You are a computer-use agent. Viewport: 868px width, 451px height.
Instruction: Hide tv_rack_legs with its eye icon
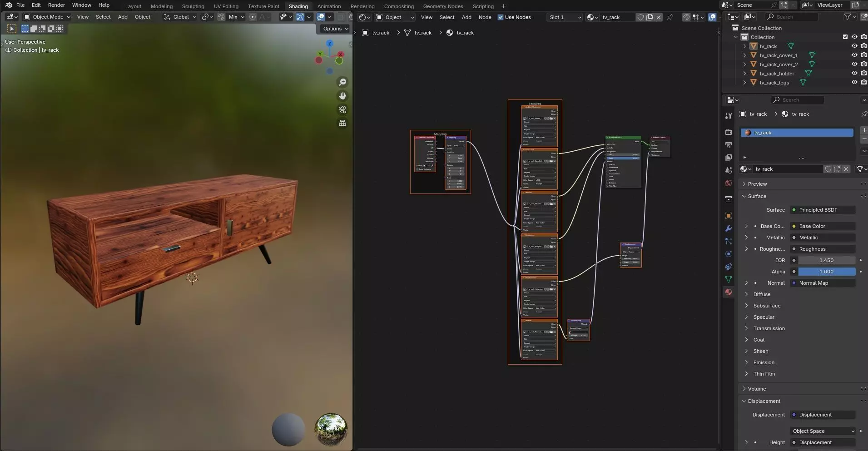click(x=854, y=83)
